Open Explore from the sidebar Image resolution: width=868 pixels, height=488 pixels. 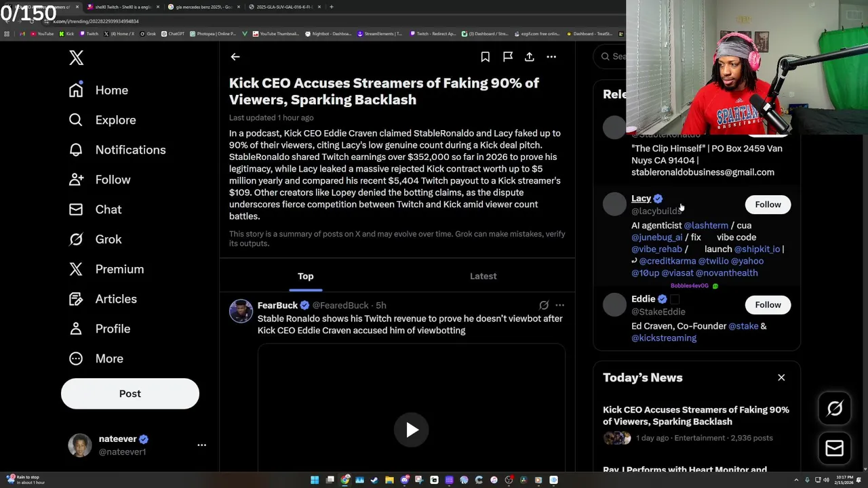pos(102,120)
